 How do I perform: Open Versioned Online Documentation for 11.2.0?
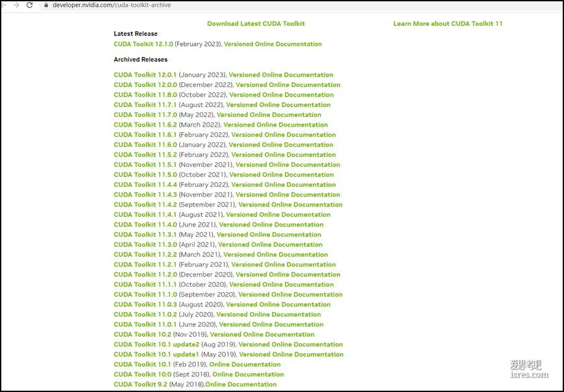[x=288, y=275]
